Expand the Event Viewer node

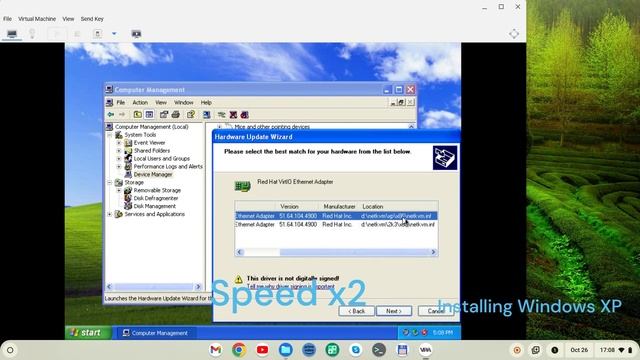[119, 143]
